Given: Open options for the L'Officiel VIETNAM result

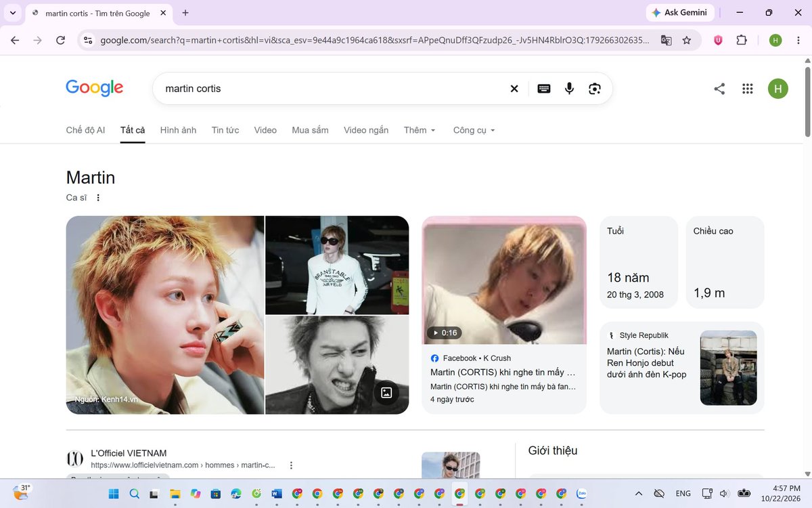Looking at the screenshot, I should click(292, 465).
